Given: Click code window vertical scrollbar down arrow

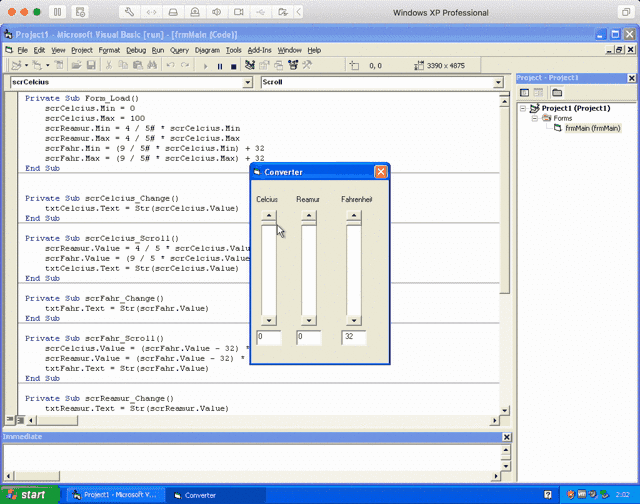Looking at the screenshot, I should 504,410.
